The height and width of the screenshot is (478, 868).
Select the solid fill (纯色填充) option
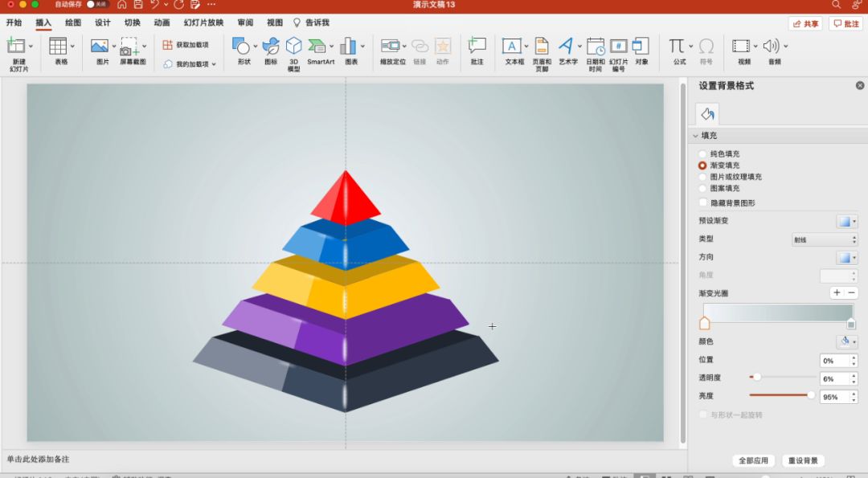click(703, 153)
